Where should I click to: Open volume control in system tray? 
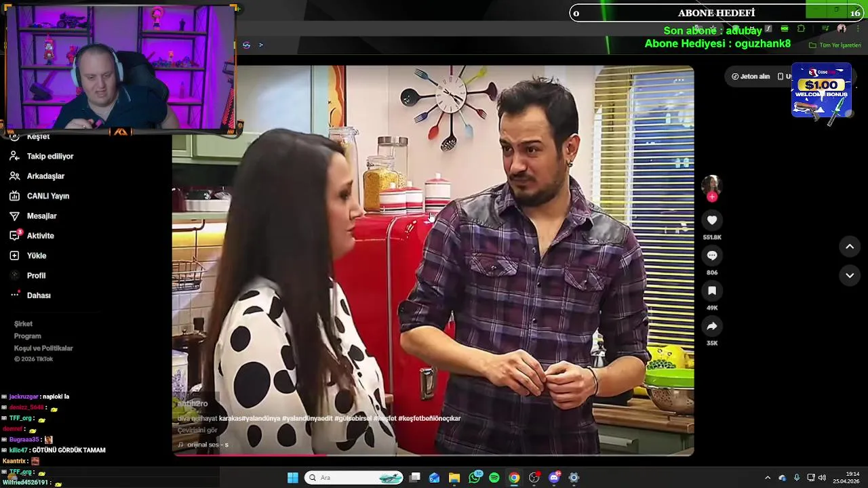(822, 478)
